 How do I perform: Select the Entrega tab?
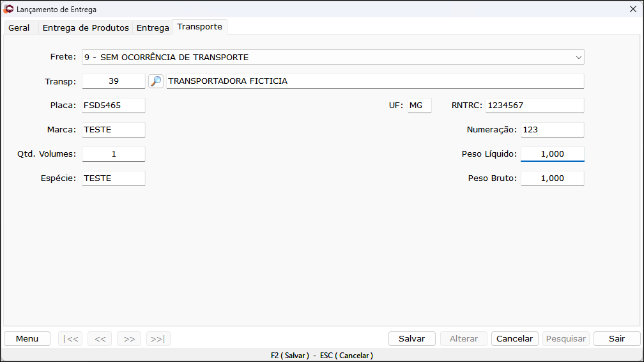pyautogui.click(x=153, y=28)
